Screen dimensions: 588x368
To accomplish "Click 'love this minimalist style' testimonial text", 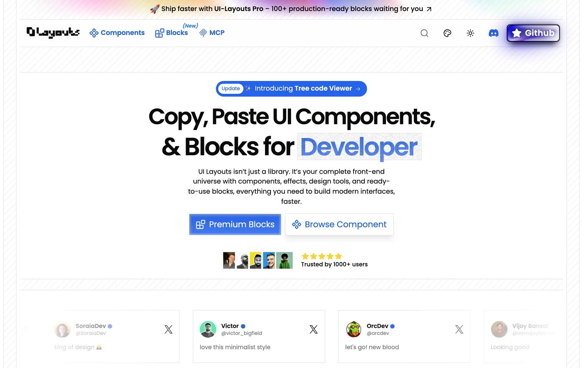I will [x=235, y=347].
